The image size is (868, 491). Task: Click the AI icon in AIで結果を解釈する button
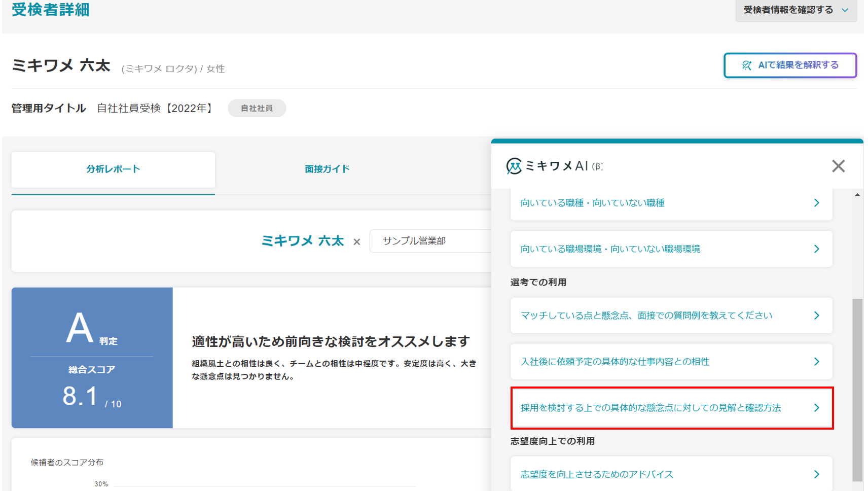746,65
